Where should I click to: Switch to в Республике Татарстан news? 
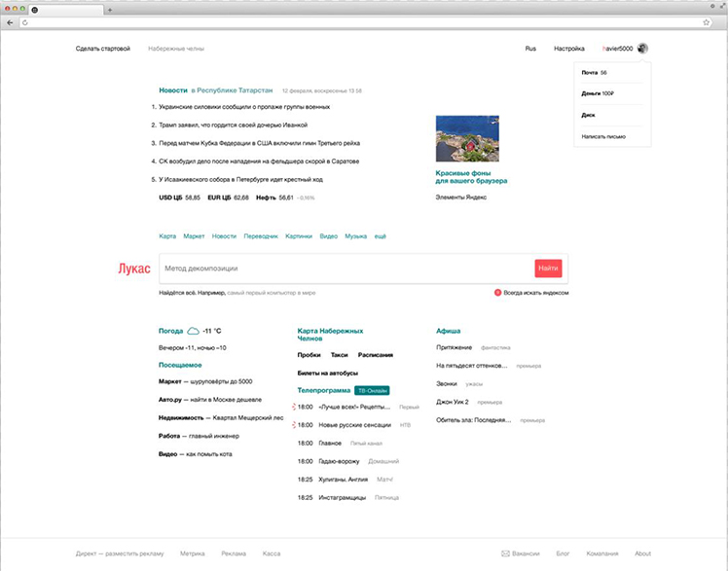pos(233,90)
